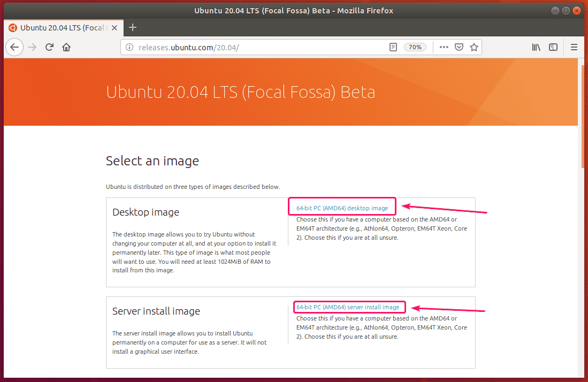Close the Firefox window
This screenshot has width=588, height=382.
(577, 11)
